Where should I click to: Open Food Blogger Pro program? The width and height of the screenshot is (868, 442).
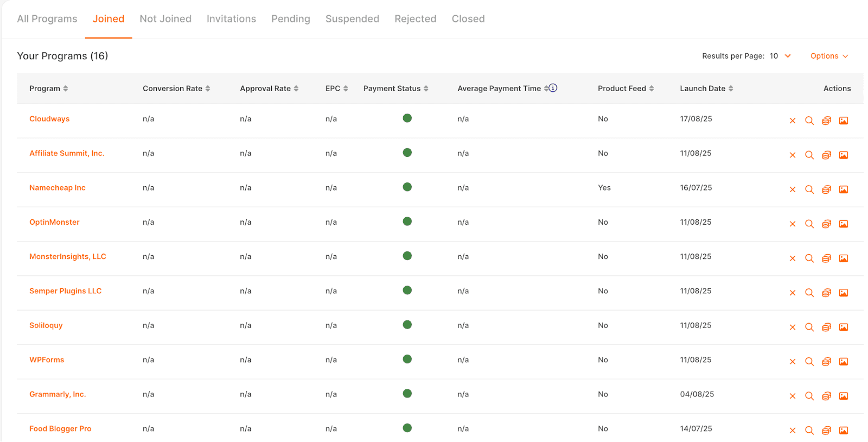(x=60, y=428)
